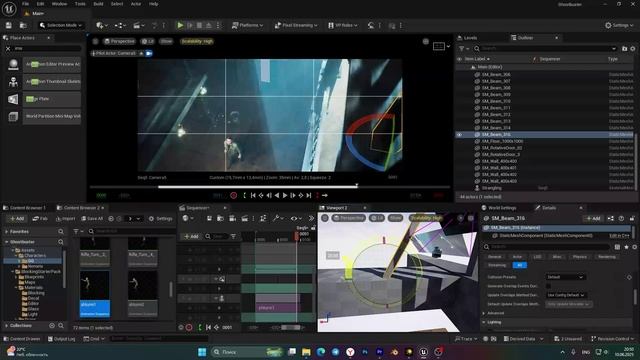The width and height of the screenshot is (640, 360).
Task: Click Import in the Content Browser
Action: (x=65, y=219)
